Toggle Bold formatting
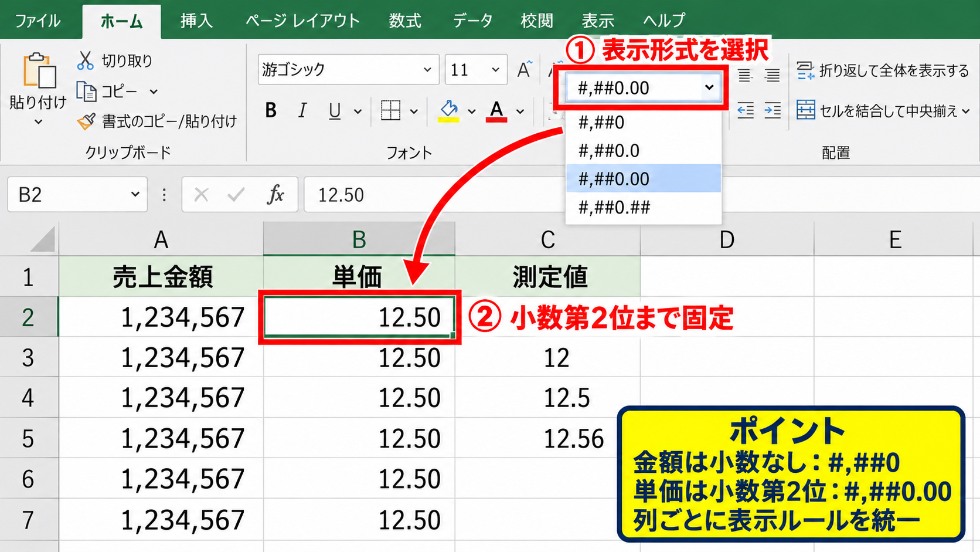The width and height of the screenshot is (980, 552). (271, 110)
